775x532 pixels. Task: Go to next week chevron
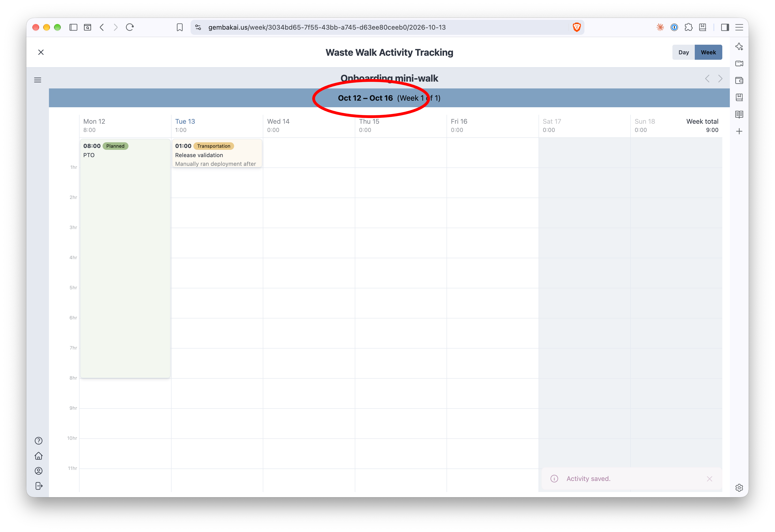(x=720, y=79)
